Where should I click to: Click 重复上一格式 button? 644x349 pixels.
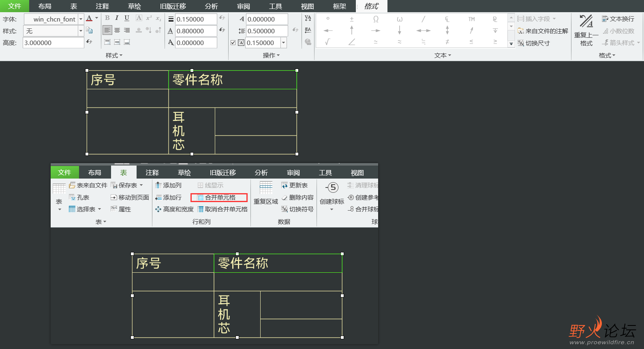tap(586, 30)
